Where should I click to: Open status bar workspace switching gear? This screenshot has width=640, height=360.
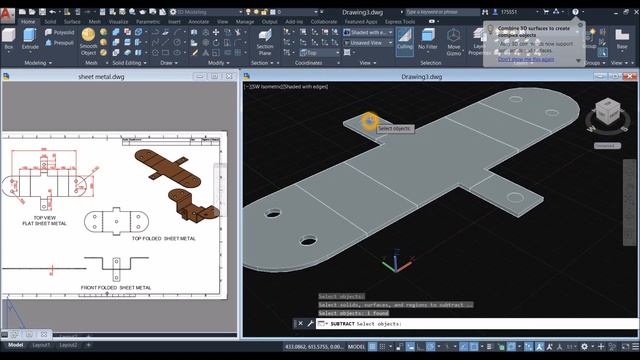[x=584, y=347]
